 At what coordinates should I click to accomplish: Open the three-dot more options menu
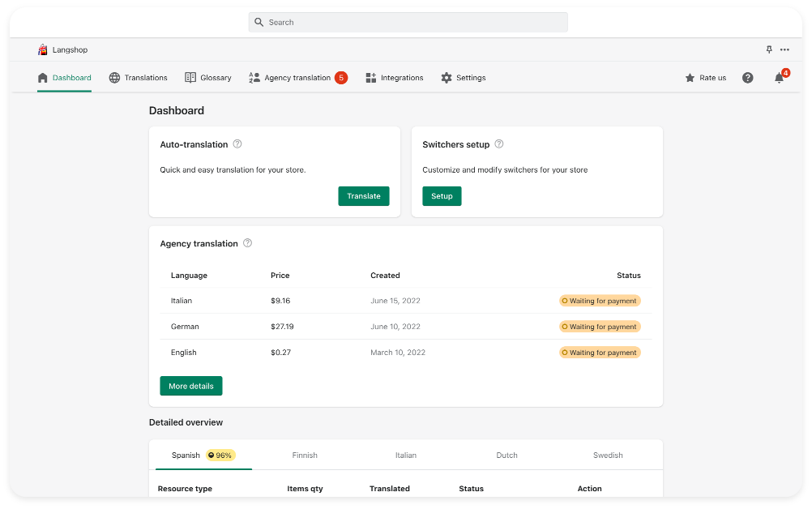[784, 49]
